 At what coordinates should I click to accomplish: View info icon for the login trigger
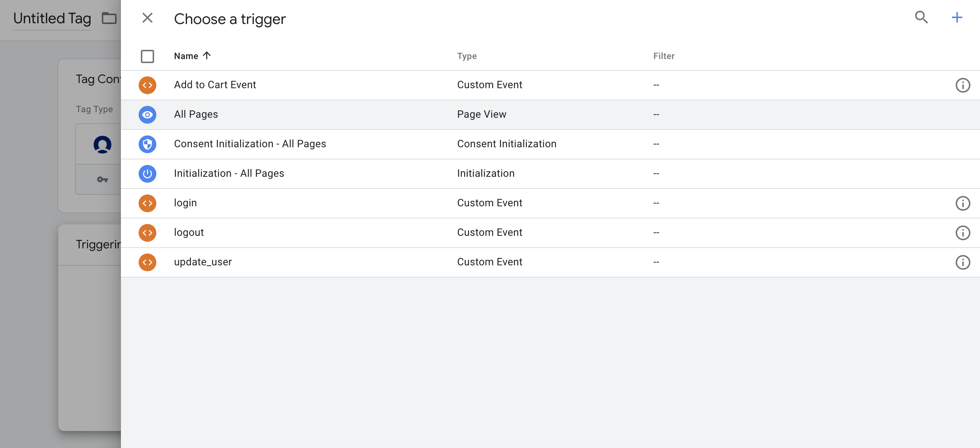point(963,203)
